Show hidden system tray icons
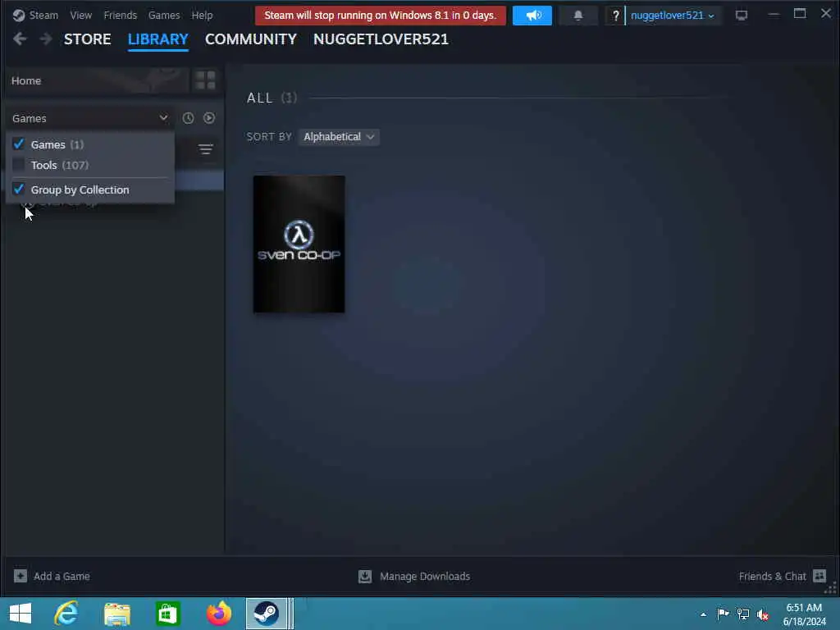The height and width of the screenshot is (630, 840). (703, 614)
